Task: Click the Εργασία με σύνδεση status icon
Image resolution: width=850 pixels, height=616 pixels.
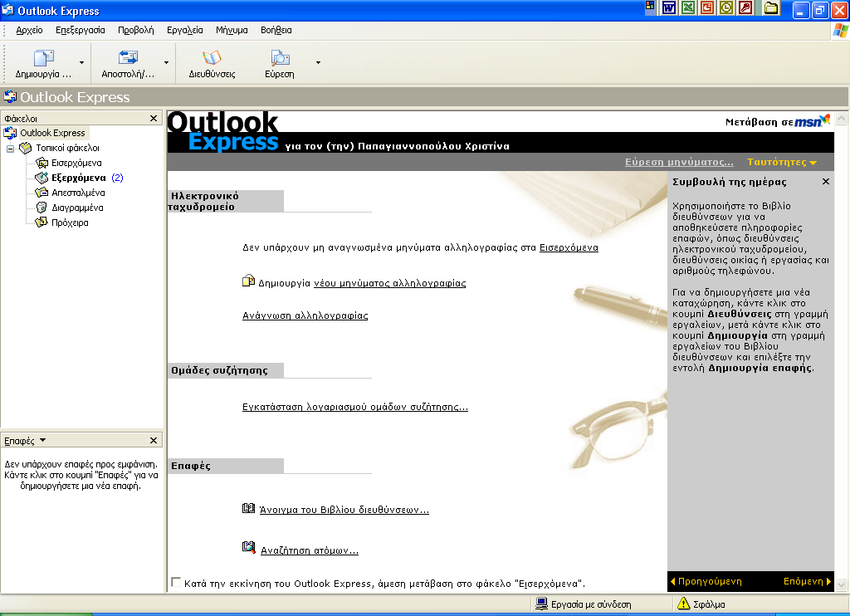Action: pyautogui.click(x=541, y=604)
